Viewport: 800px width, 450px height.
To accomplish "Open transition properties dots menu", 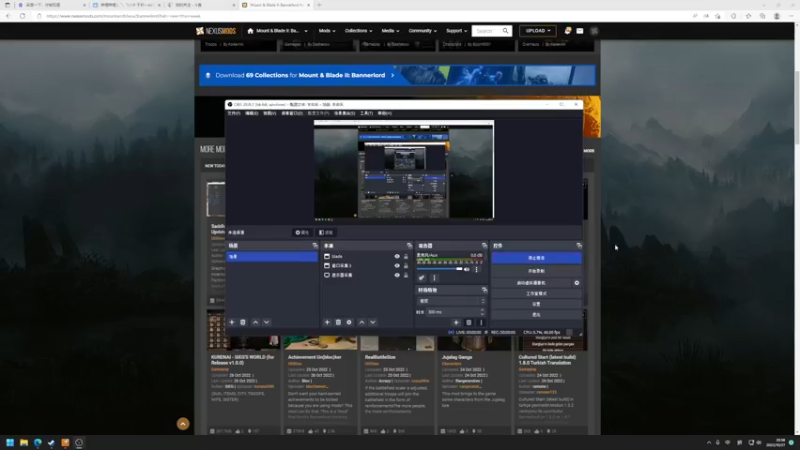I will [481, 322].
